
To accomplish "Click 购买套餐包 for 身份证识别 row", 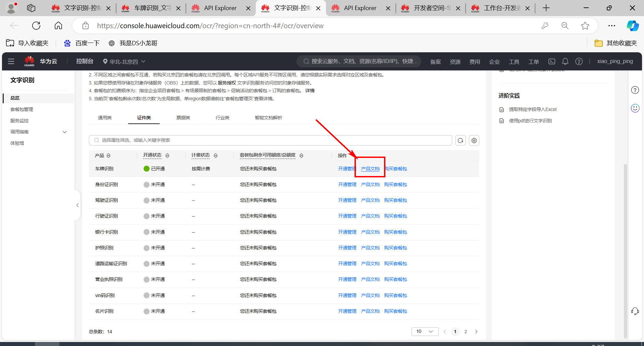I will 395,184.
